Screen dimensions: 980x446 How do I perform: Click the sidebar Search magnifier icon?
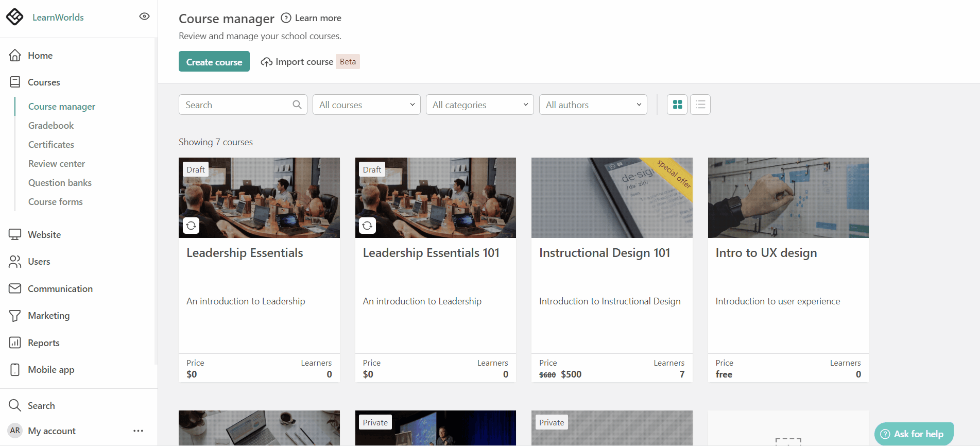pyautogui.click(x=15, y=405)
